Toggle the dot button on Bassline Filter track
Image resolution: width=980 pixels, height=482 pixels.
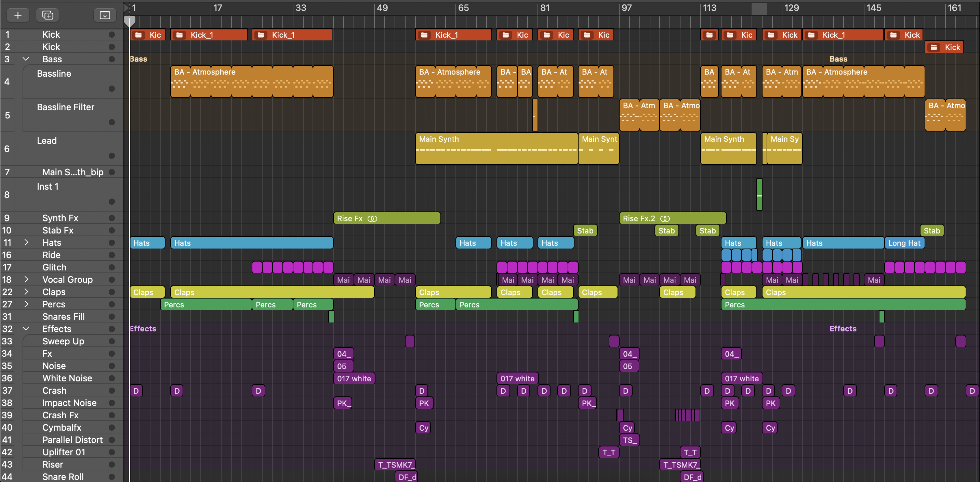[x=112, y=122]
